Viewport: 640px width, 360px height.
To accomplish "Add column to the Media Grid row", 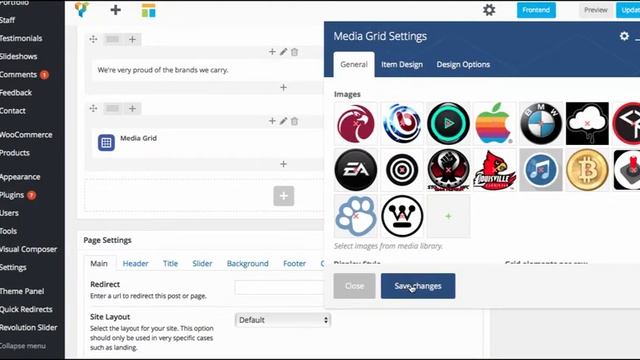I will [132, 109].
